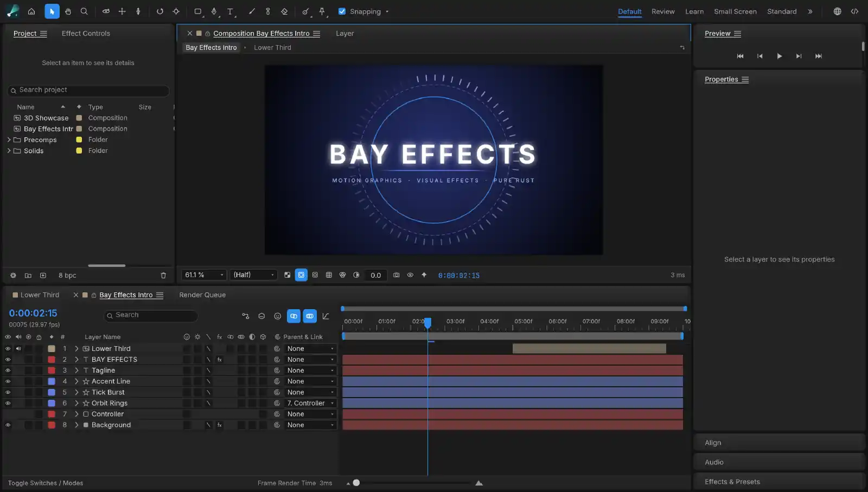Select the Brush tool
Screen dimensions: 868x492
click(x=252, y=11)
